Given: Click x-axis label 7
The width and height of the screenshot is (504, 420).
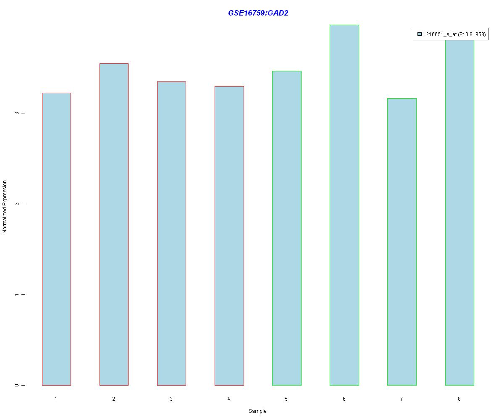Looking at the screenshot, I should click(402, 399).
